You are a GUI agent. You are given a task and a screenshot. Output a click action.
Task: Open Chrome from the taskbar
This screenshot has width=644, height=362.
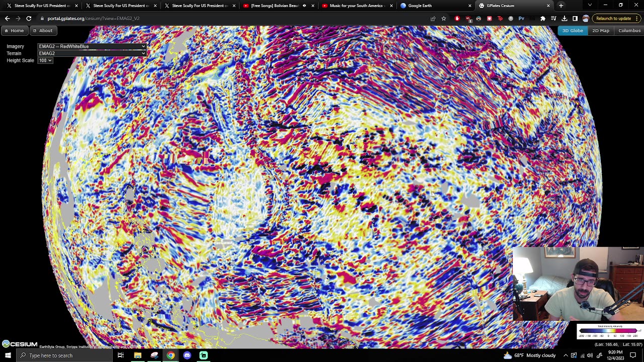click(171, 355)
